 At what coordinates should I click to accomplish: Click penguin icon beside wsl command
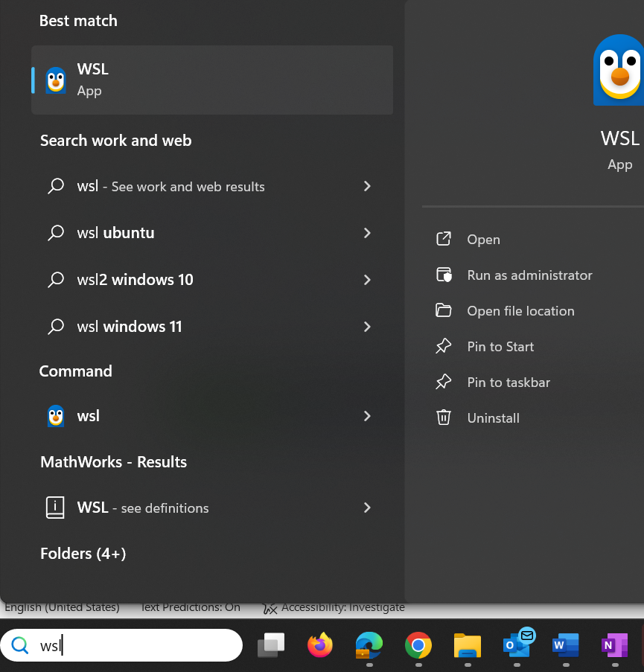pos(56,416)
